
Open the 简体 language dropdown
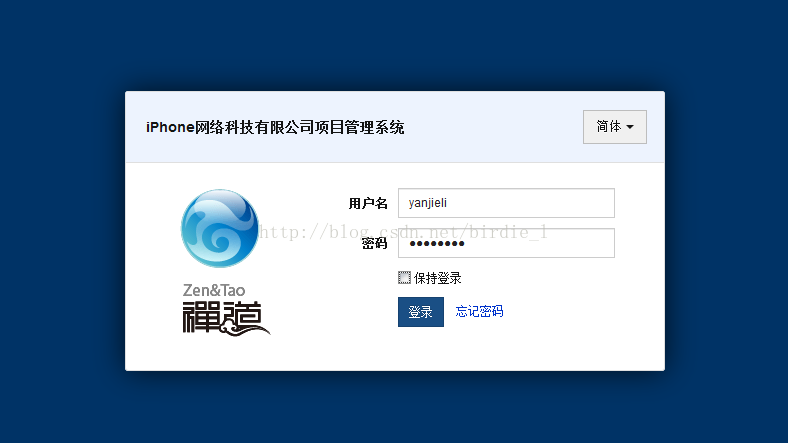(x=615, y=127)
